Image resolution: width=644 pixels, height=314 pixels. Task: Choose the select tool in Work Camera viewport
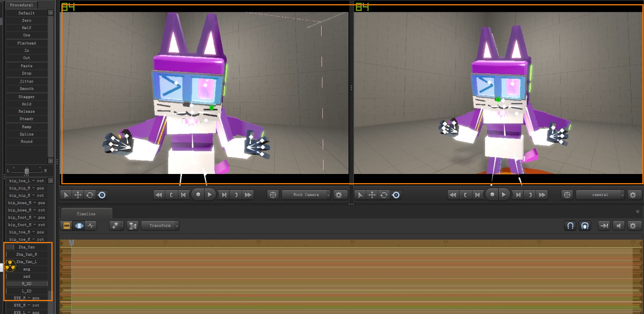click(66, 195)
